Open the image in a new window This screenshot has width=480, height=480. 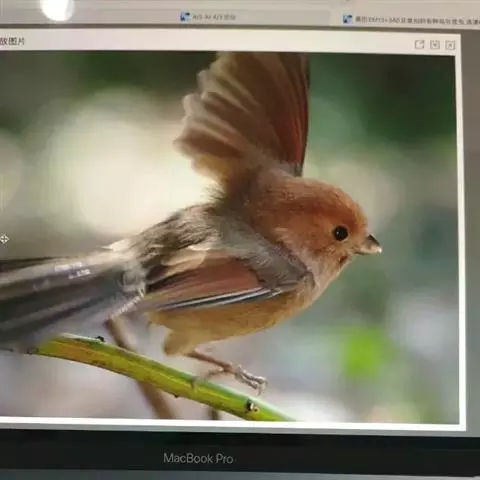point(419,44)
